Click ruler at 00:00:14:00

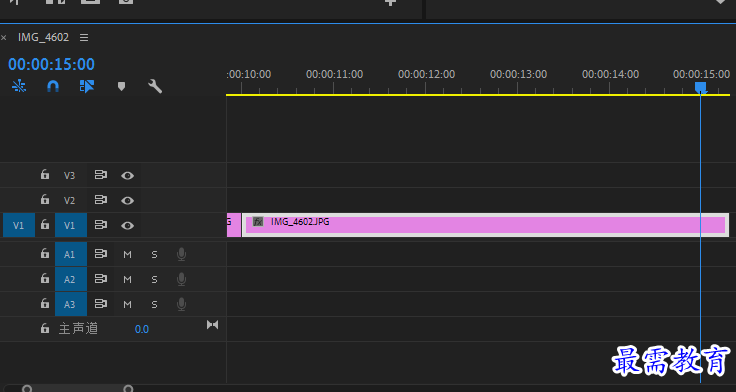[610, 74]
